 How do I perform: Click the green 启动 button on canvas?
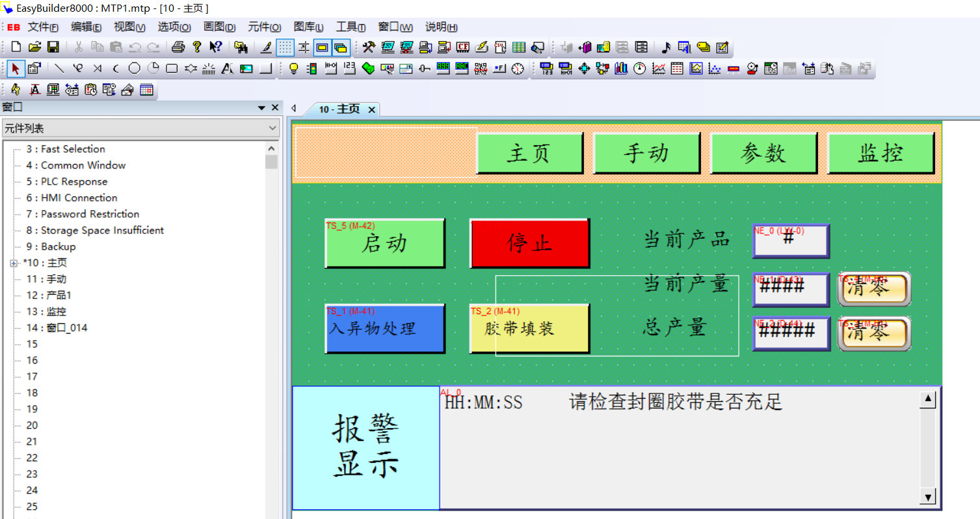click(x=384, y=243)
